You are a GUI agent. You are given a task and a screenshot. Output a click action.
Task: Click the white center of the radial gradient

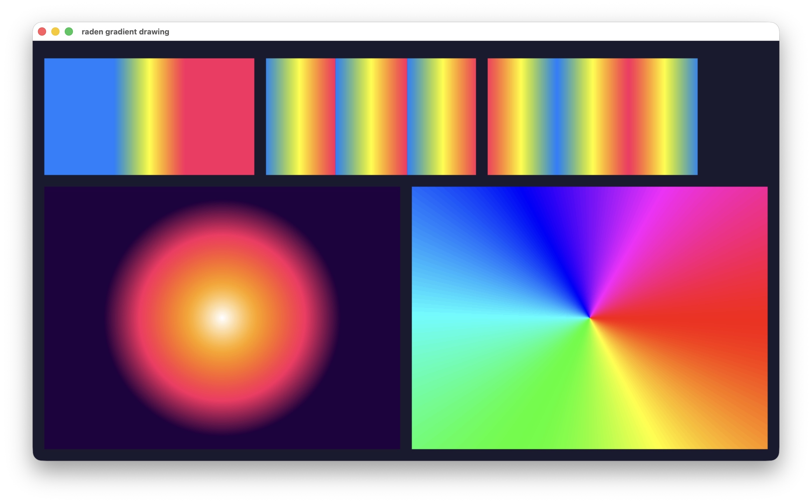coord(222,318)
